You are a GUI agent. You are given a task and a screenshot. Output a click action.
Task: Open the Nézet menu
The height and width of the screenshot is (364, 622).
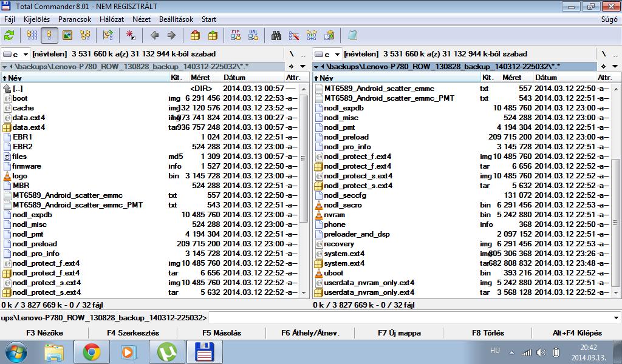click(142, 19)
